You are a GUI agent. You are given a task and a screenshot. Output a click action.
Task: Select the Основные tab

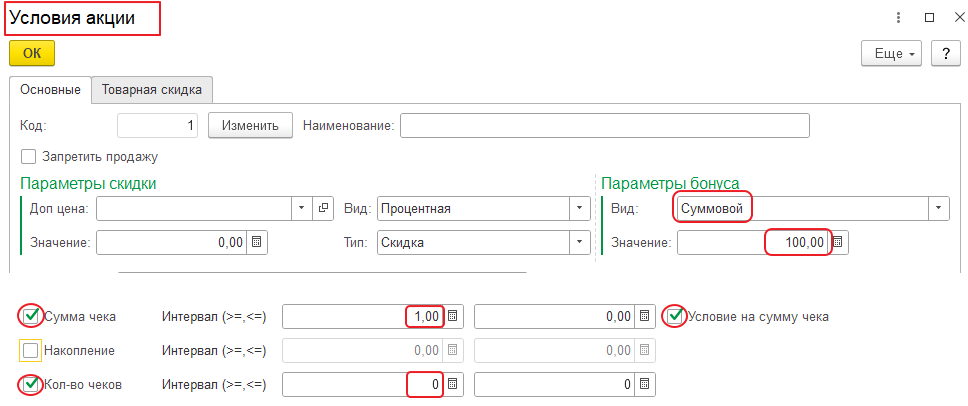pyautogui.click(x=50, y=90)
